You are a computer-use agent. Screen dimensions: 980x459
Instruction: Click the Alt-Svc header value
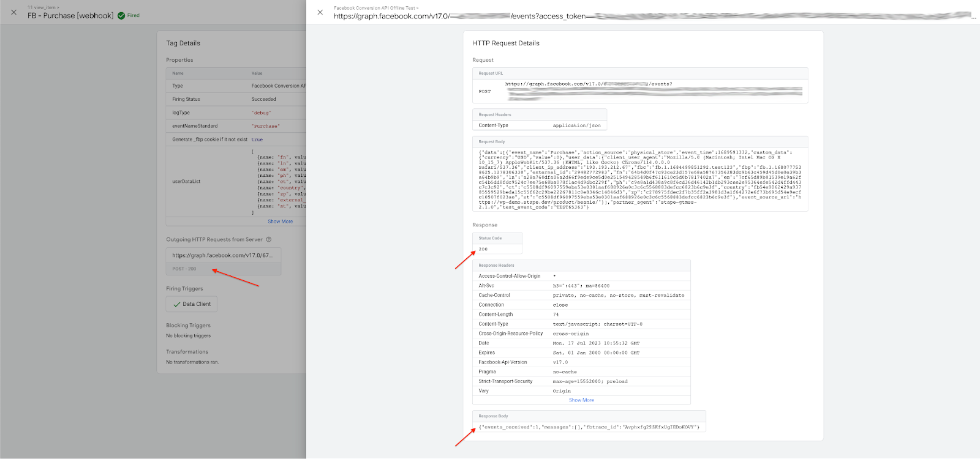click(581, 286)
